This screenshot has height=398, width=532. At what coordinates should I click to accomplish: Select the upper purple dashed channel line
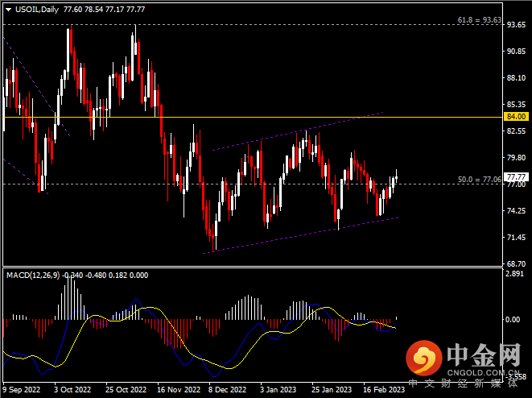pyautogui.click(x=298, y=131)
